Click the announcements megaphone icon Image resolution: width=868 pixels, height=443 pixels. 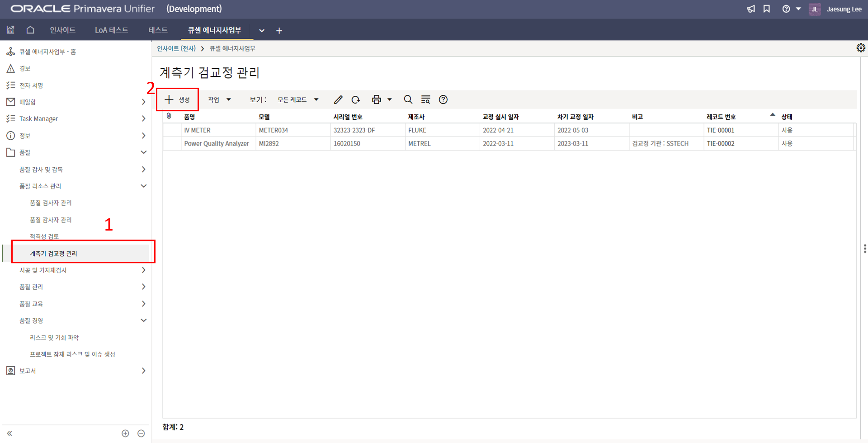[751, 9]
